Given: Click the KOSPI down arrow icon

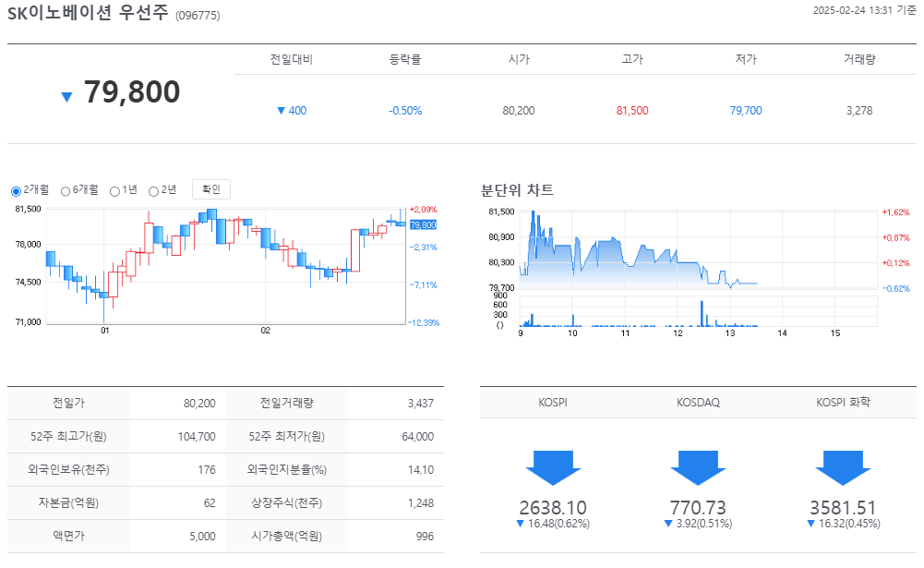Looking at the screenshot, I should point(553,467).
